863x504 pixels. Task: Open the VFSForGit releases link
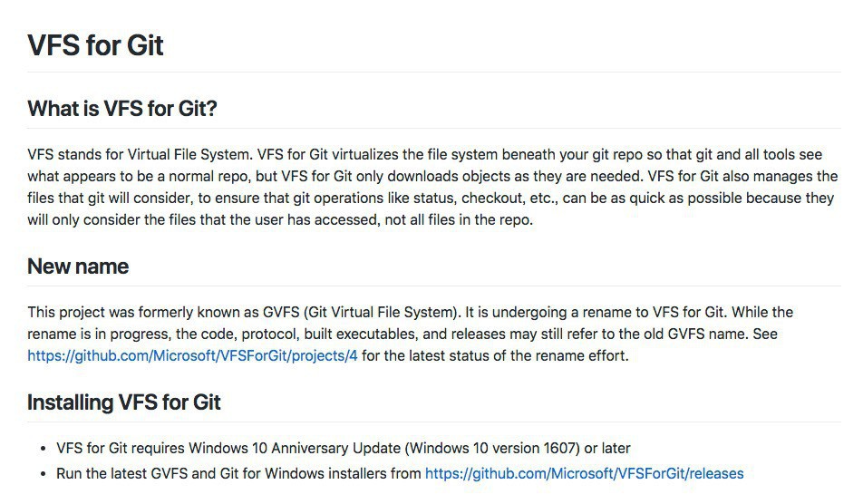click(584, 473)
